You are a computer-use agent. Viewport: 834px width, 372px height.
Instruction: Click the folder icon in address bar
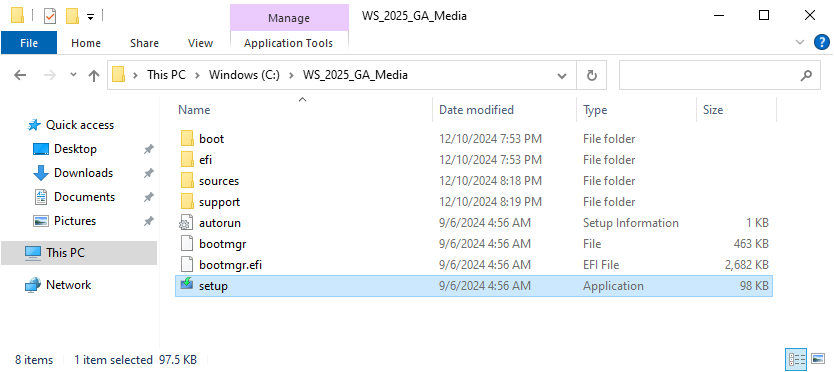119,75
